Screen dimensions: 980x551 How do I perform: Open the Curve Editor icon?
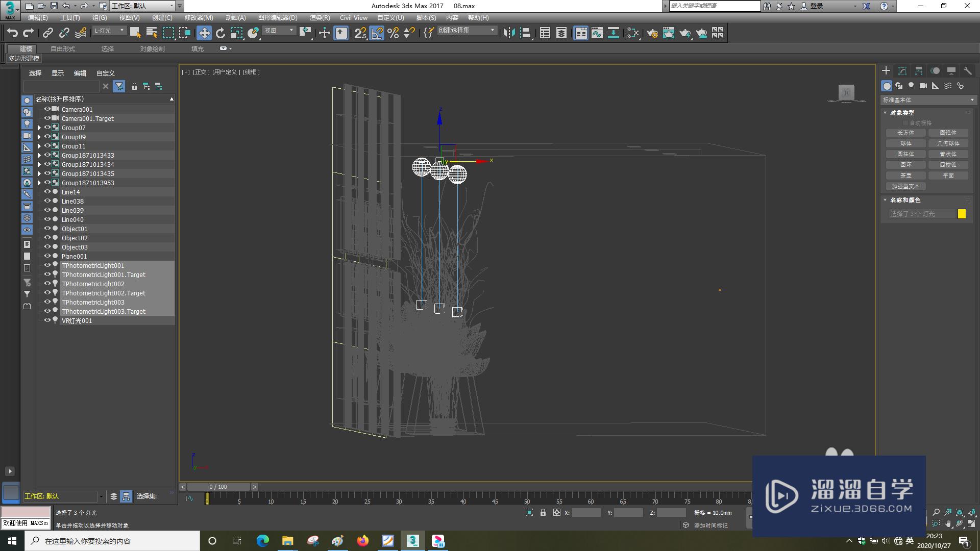(597, 33)
